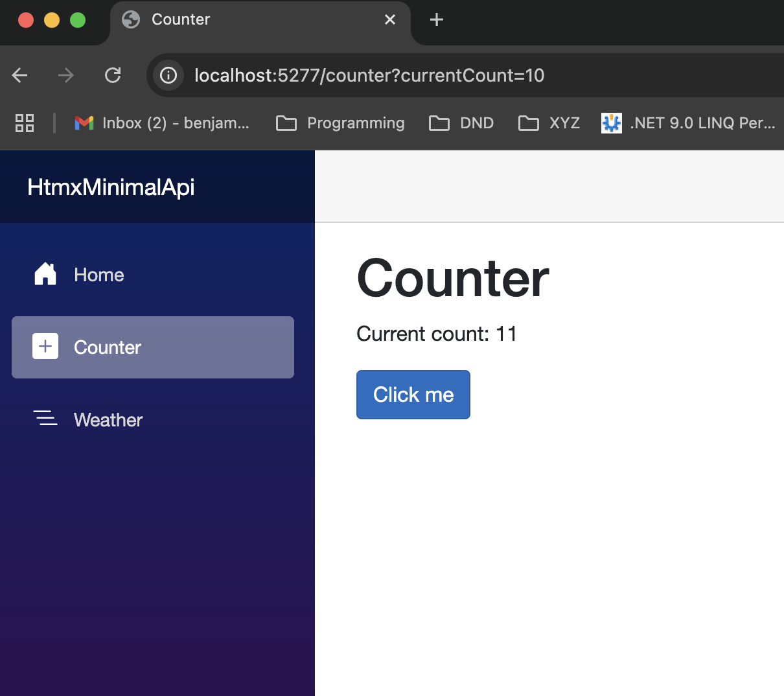Click the Counter page heading
Screen dimensions: 784x696
[453, 279]
